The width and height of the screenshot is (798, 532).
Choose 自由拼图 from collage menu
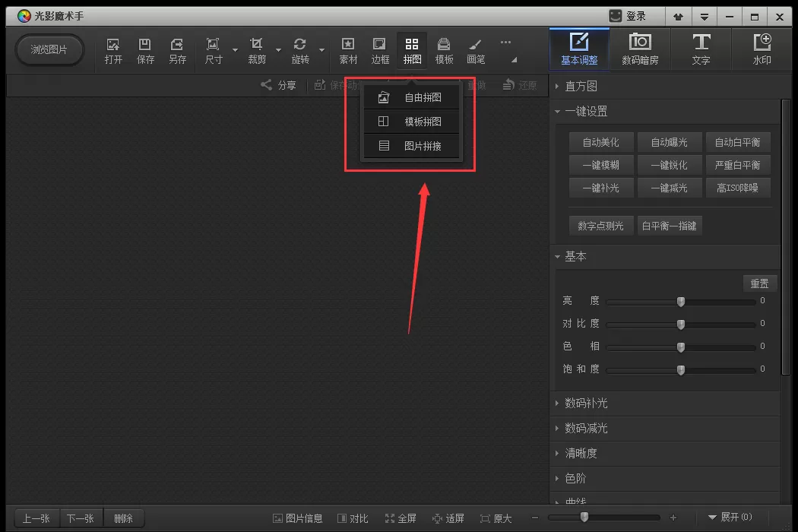[x=411, y=97]
